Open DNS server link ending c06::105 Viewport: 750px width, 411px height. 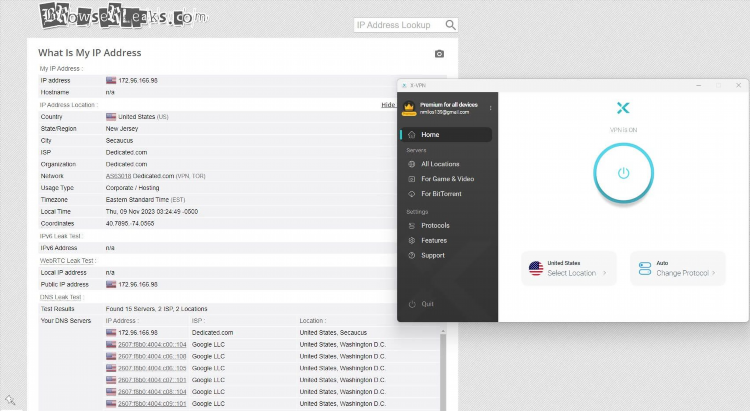click(152, 368)
